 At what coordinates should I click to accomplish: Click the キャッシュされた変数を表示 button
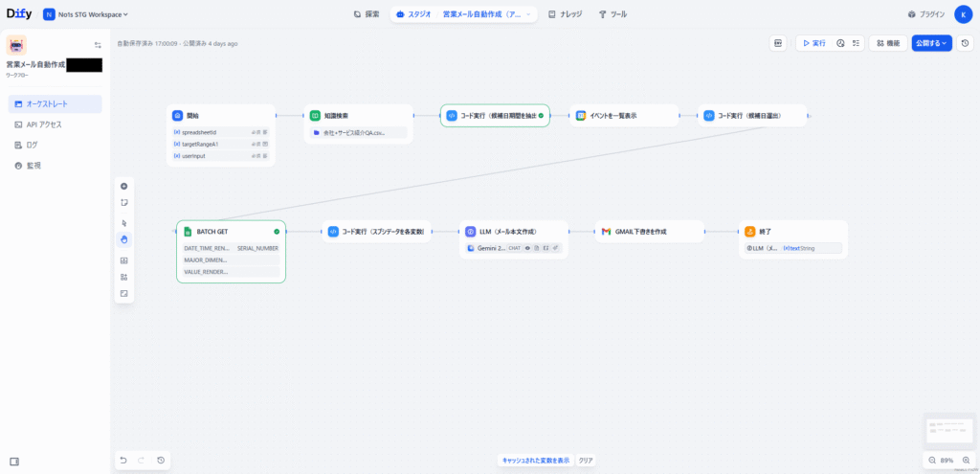point(536,461)
